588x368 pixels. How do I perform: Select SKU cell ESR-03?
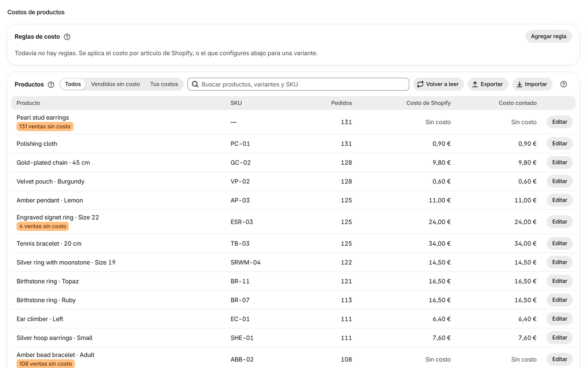click(242, 222)
